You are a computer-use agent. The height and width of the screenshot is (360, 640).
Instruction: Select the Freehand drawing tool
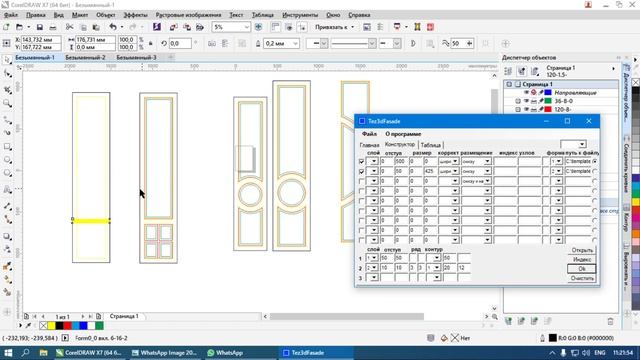coord(7,119)
